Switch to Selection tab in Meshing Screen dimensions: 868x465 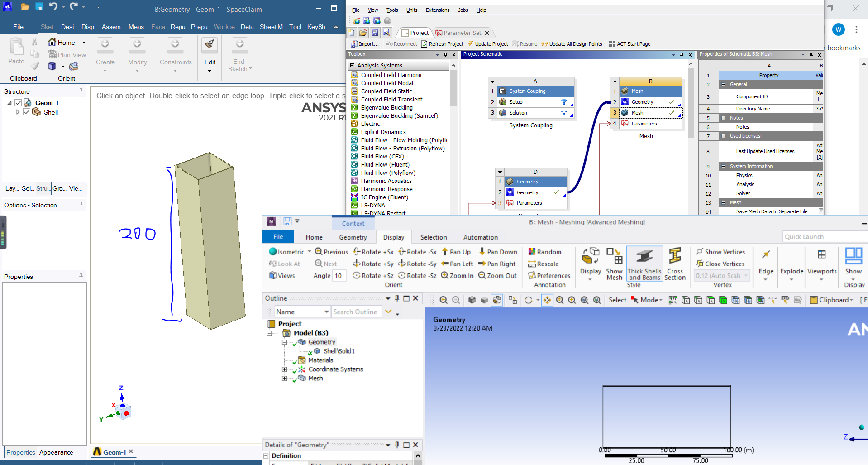click(434, 237)
